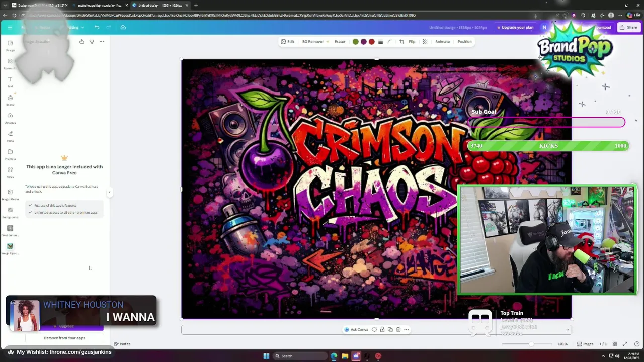Pick the purple image color swatch
Viewport: 644px width, 362px height.
(364, 42)
